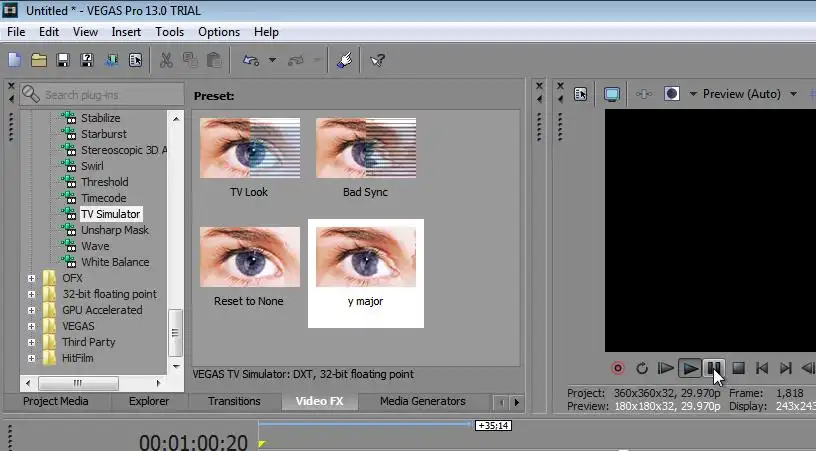Open preview Project Video Properties icon

pos(580,94)
